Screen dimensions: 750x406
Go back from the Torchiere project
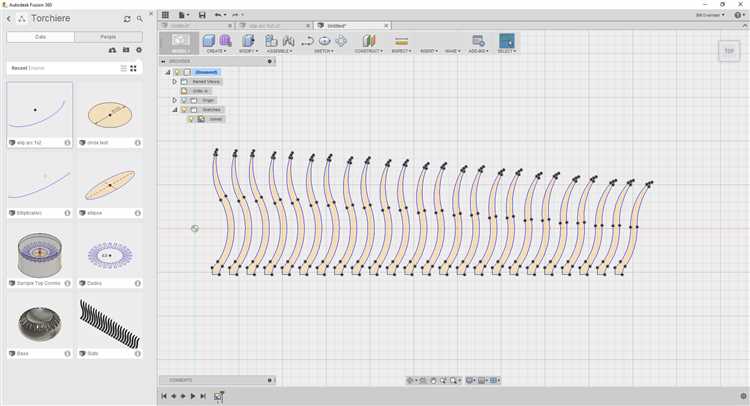pyautogui.click(x=9, y=19)
